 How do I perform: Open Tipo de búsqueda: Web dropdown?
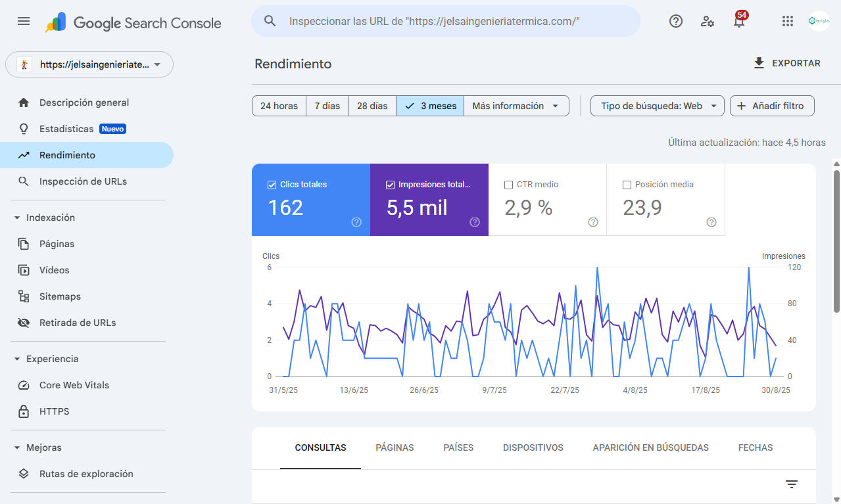pos(657,106)
